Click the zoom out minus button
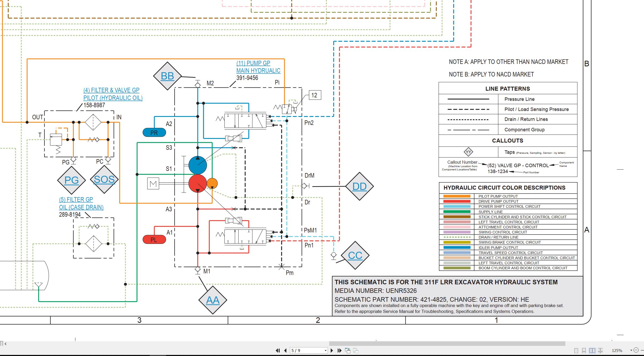 (x=636, y=350)
